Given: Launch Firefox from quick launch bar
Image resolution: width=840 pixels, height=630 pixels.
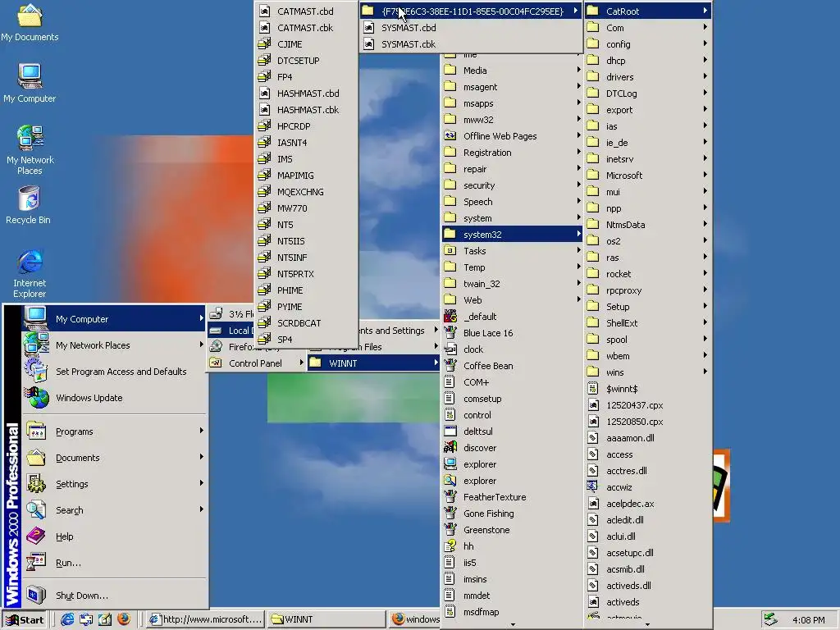Looking at the screenshot, I should pyautogui.click(x=124, y=619).
